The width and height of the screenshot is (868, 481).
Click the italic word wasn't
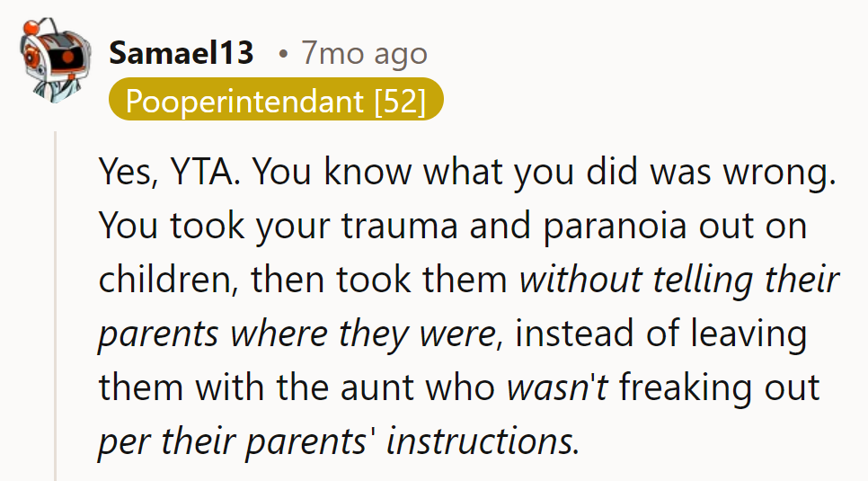coord(558,388)
